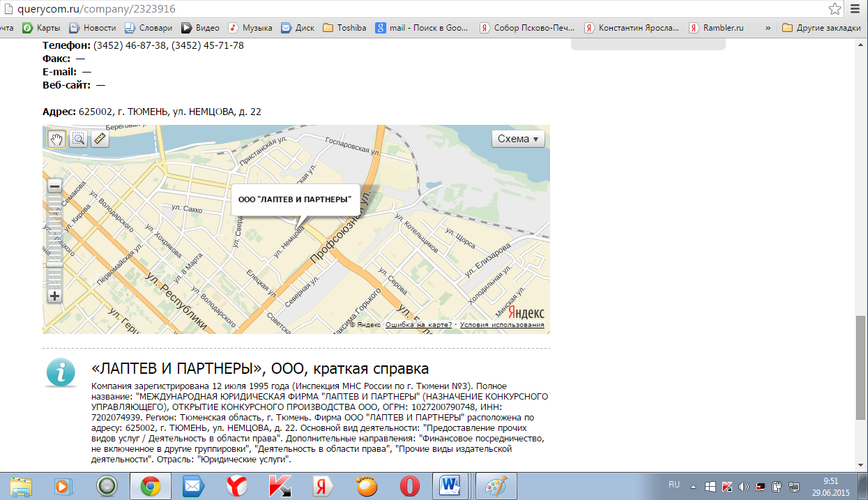Open the Карты bookmark
The width and height of the screenshot is (868, 500).
[x=40, y=29]
